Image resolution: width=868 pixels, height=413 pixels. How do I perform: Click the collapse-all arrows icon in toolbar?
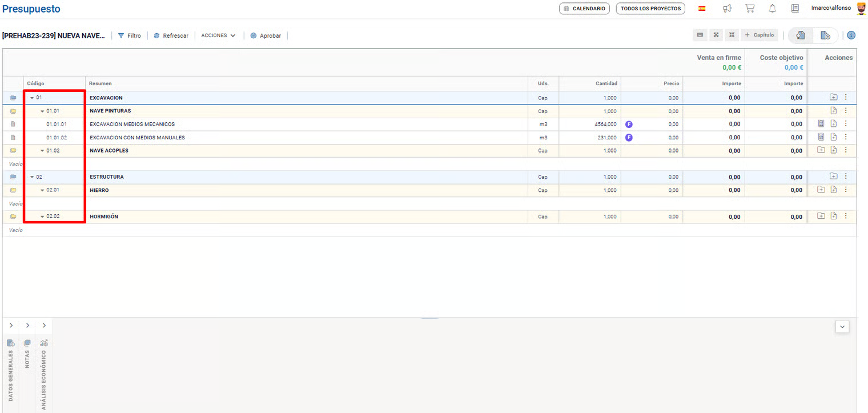732,35
